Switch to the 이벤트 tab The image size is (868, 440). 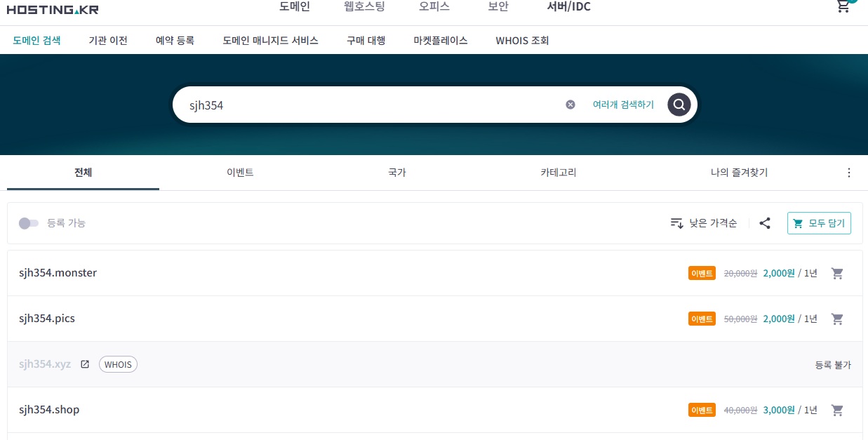240,173
